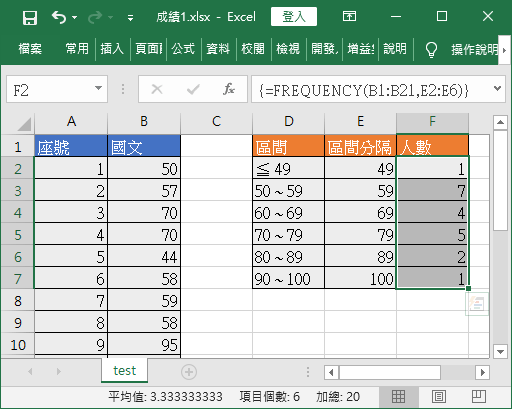The image size is (512, 409).
Task: Select the 60 ~ 69 interval cell
Action: (288, 213)
